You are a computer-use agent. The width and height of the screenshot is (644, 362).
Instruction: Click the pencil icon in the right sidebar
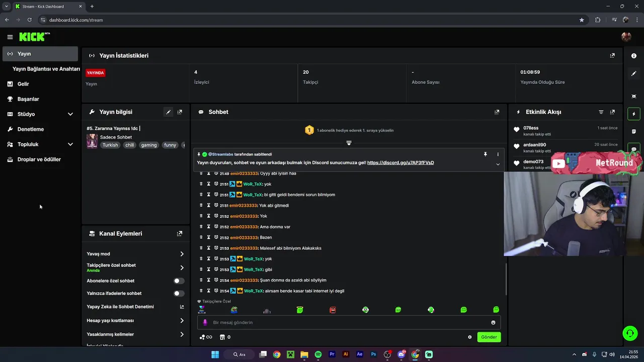coord(634,73)
